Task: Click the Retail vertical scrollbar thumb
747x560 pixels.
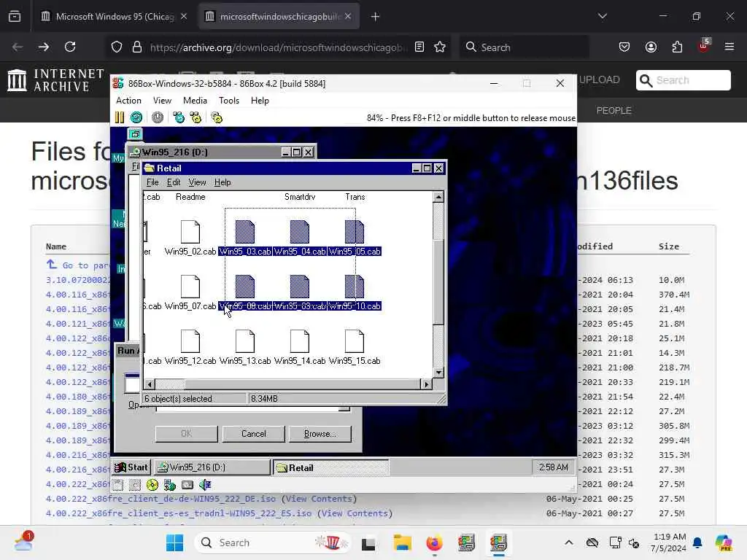Action: 438,282
